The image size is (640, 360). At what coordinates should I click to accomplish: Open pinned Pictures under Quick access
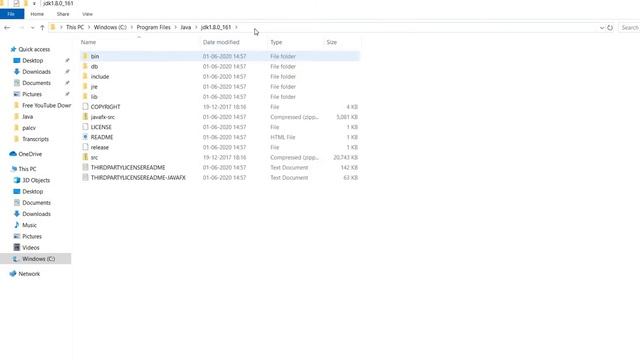(x=32, y=94)
